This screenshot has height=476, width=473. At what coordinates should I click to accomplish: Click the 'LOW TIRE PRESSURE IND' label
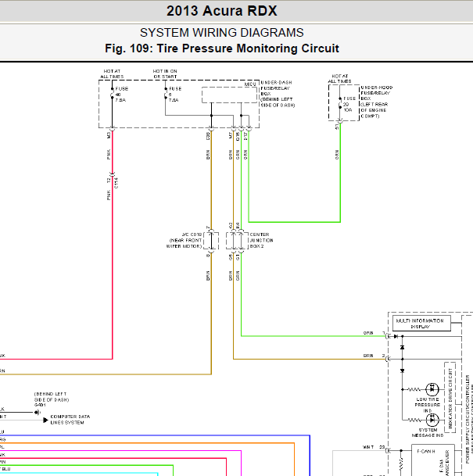tap(428, 405)
